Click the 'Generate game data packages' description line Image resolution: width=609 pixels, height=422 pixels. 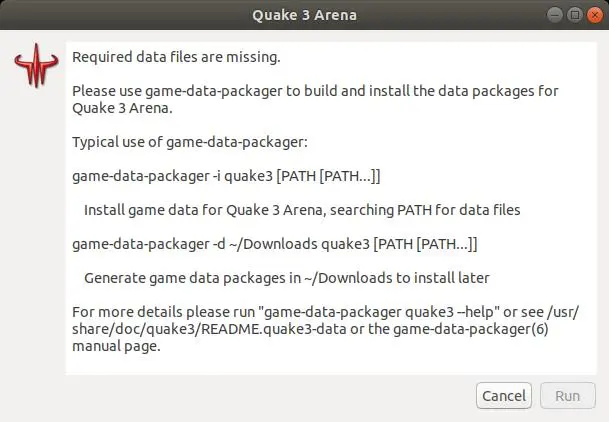click(x=286, y=277)
